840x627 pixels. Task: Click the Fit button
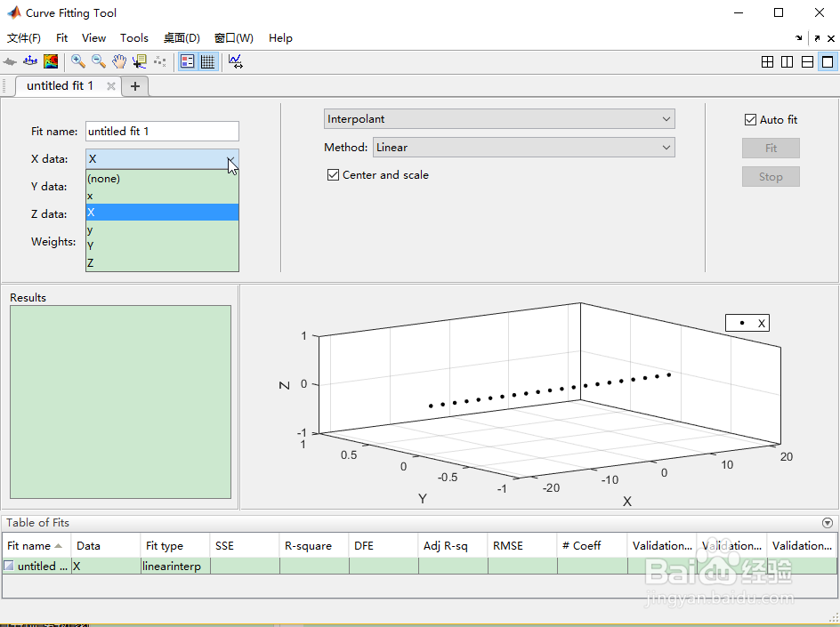click(771, 149)
